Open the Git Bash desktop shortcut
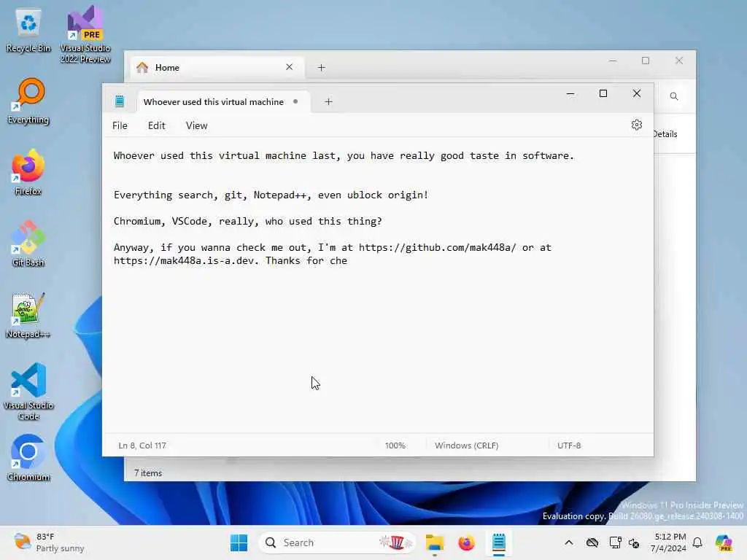 28,244
